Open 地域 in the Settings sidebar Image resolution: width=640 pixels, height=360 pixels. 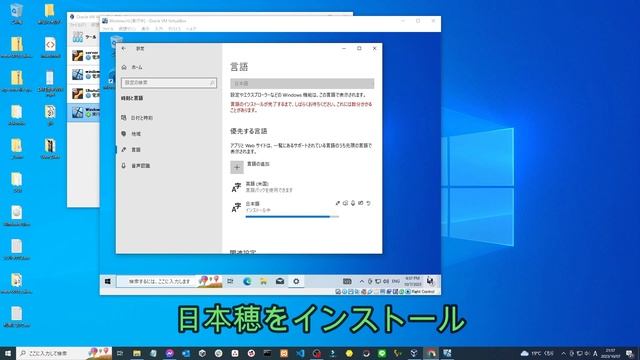click(131, 133)
